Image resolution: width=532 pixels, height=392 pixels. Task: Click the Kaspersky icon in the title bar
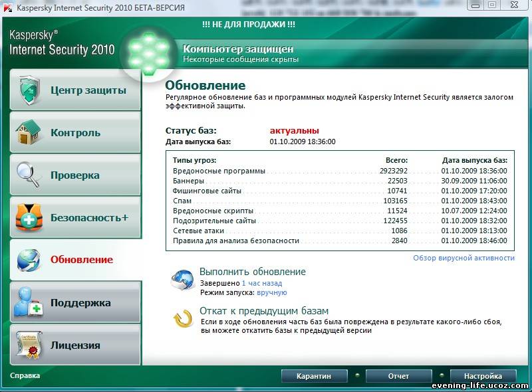coord(7,7)
